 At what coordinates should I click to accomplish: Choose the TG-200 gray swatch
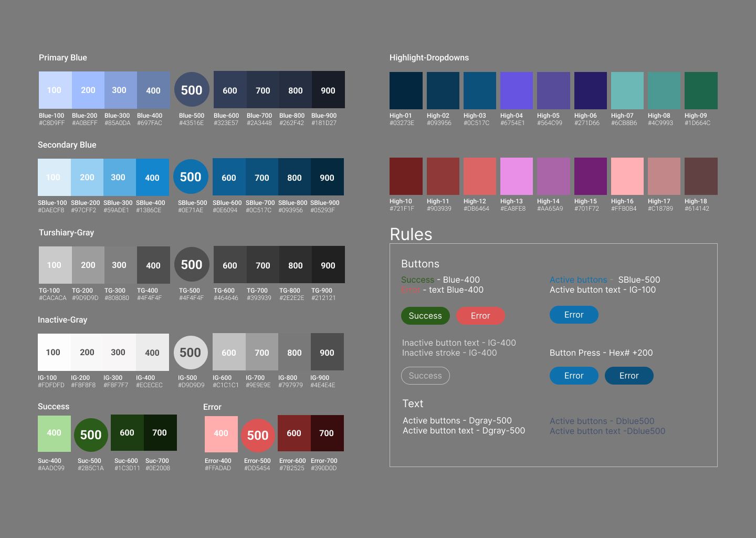point(88,265)
